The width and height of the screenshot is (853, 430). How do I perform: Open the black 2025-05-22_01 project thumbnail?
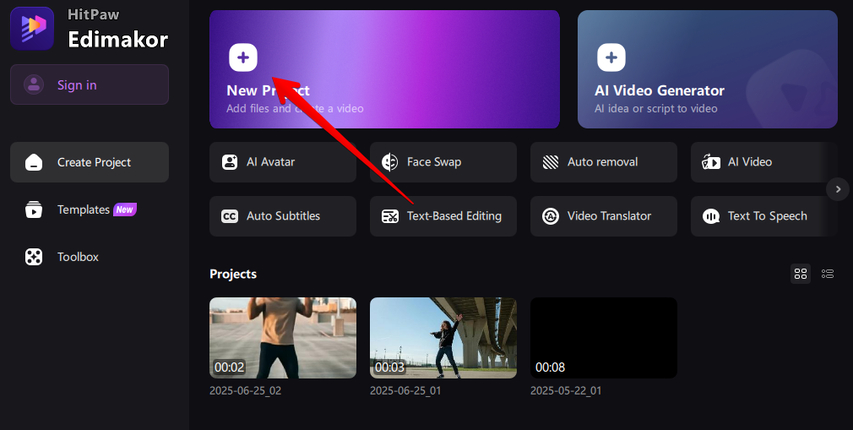coord(603,337)
